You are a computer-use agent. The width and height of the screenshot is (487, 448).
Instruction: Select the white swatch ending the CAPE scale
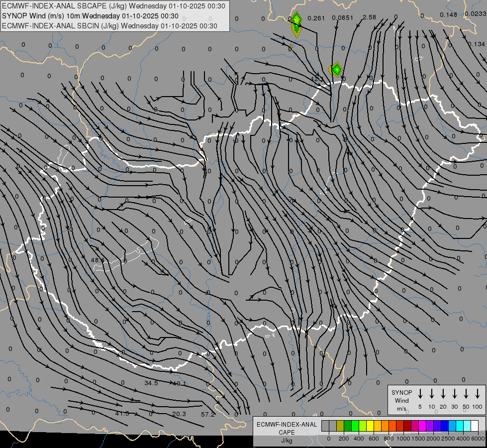[475, 426]
